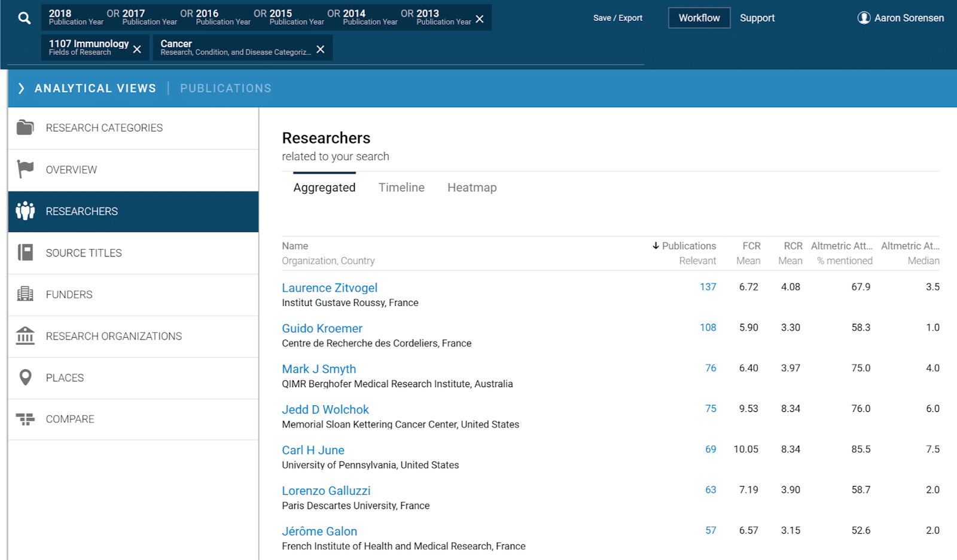Remove the 1107 Immunology filter
957x560 pixels.
(137, 49)
